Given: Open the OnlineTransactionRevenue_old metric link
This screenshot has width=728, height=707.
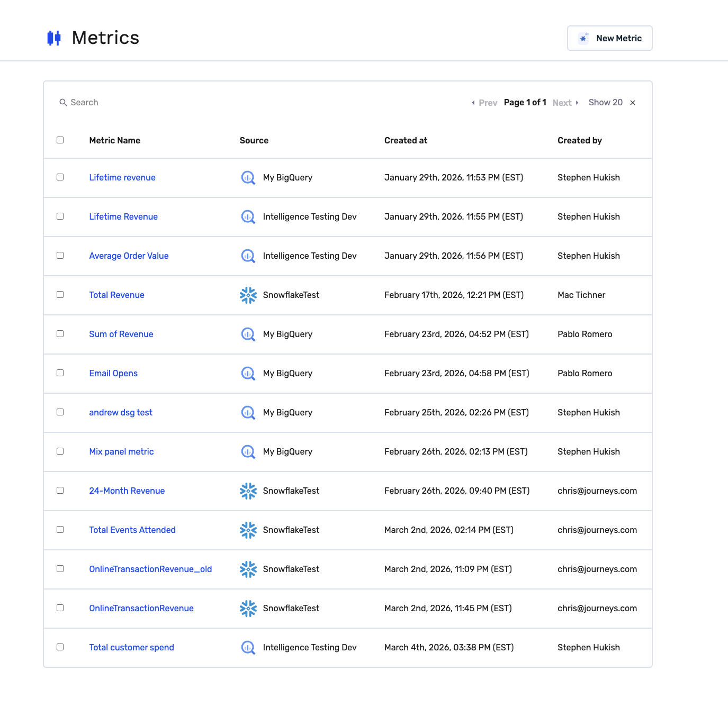Looking at the screenshot, I should click(x=150, y=569).
